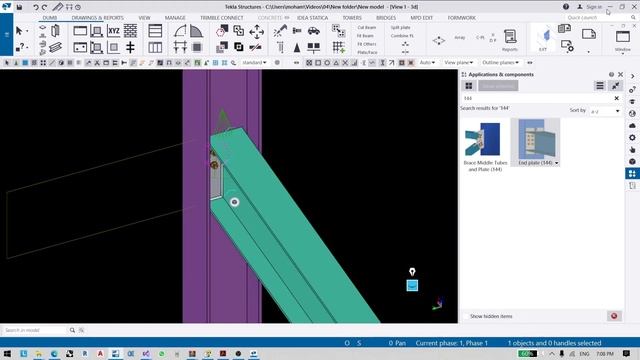
Task: Open the gear settings side pane icon
Action: (x=632, y=138)
